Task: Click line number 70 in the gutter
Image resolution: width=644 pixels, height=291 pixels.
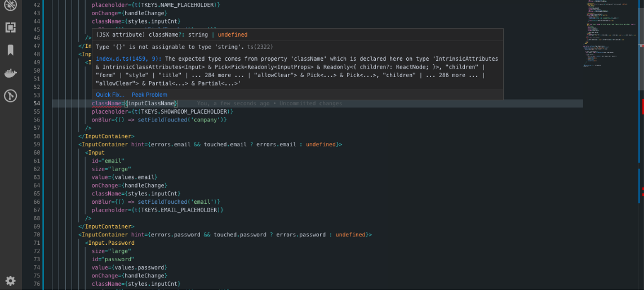Action: click(x=36, y=235)
